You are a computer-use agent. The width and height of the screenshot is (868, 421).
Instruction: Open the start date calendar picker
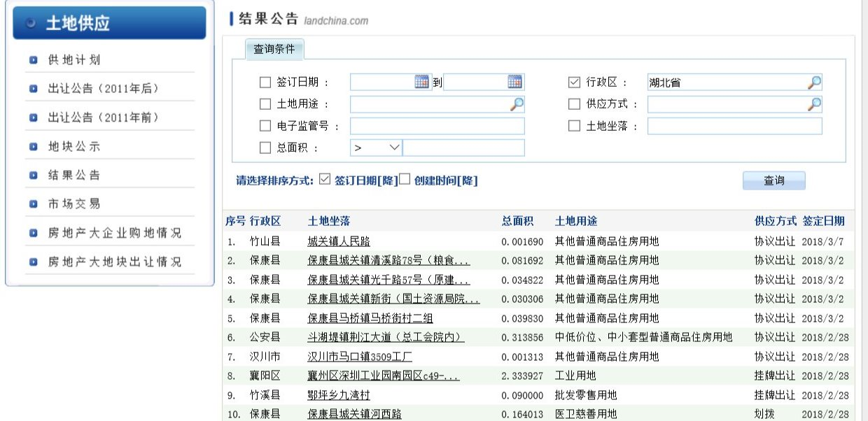tap(421, 82)
